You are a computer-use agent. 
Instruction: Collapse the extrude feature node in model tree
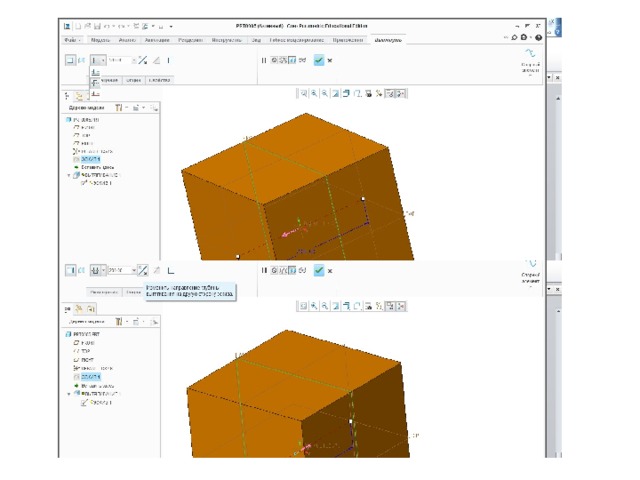coord(69,174)
